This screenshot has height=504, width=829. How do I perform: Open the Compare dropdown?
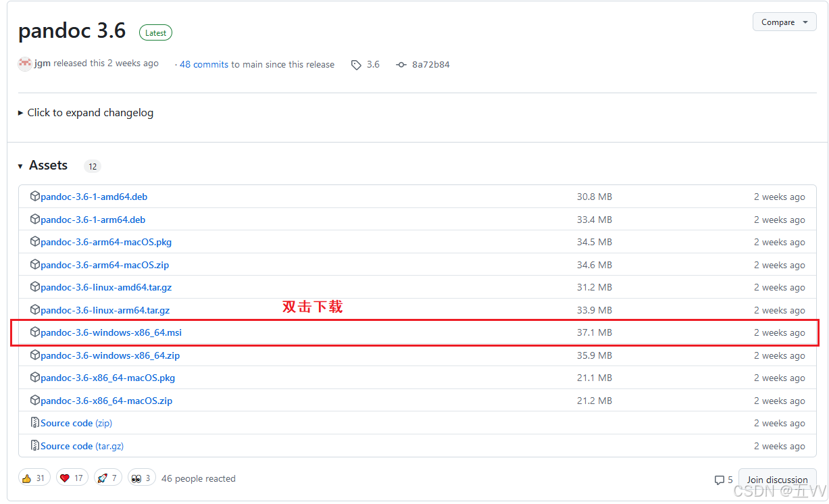point(784,22)
